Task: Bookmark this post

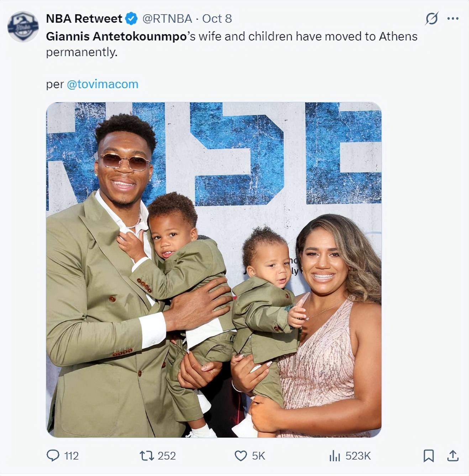Action: tap(428, 456)
